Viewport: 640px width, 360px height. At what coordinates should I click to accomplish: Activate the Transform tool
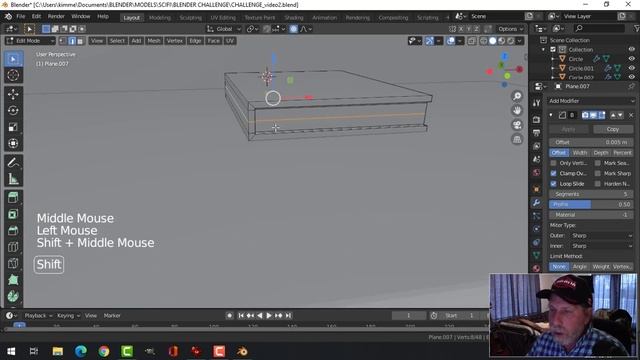pyautogui.click(x=13, y=143)
